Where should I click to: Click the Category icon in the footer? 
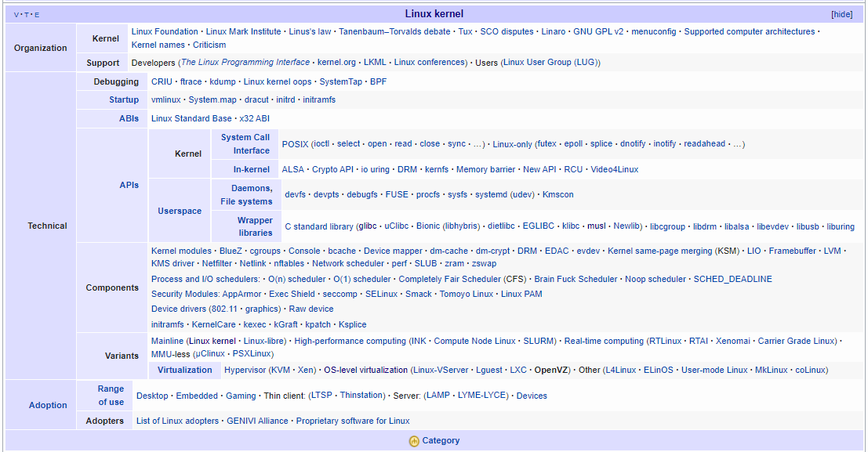tap(413, 441)
